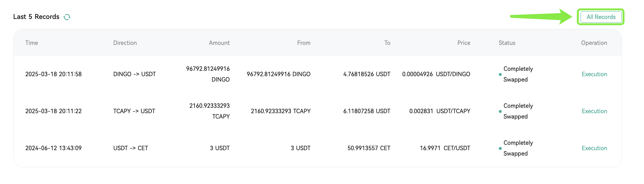Click Execution link for USDT to CET swap
Image resolution: width=644 pixels, height=184 pixels.
[x=594, y=148]
